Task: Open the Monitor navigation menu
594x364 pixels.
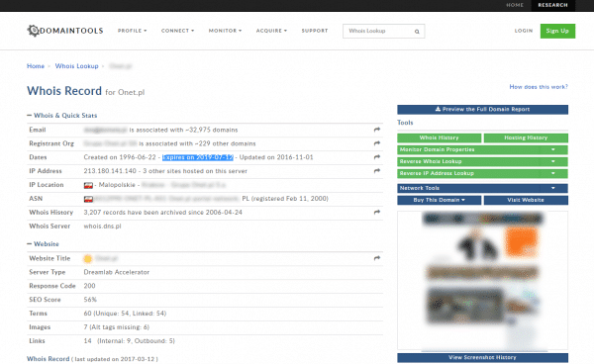Action: point(225,31)
